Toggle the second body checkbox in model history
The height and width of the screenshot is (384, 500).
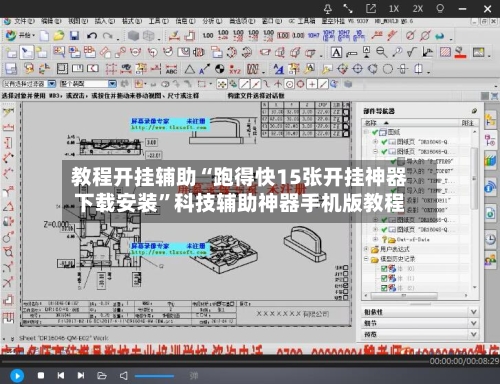click(x=384, y=278)
